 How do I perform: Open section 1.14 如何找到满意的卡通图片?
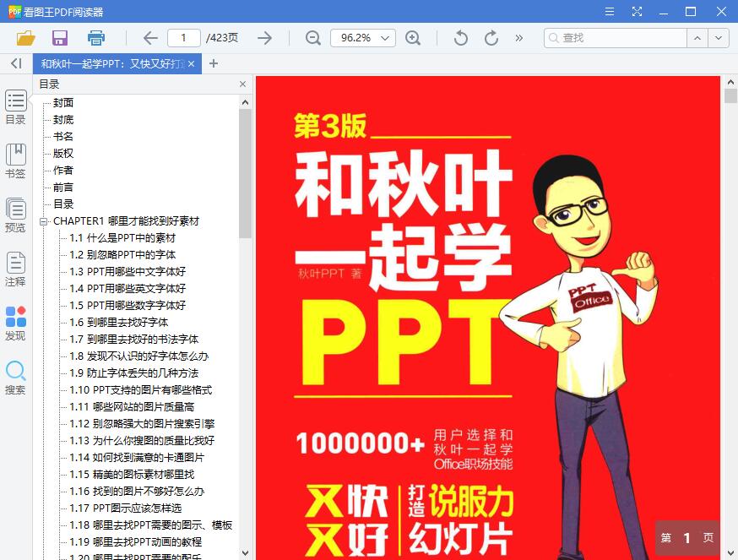137,457
